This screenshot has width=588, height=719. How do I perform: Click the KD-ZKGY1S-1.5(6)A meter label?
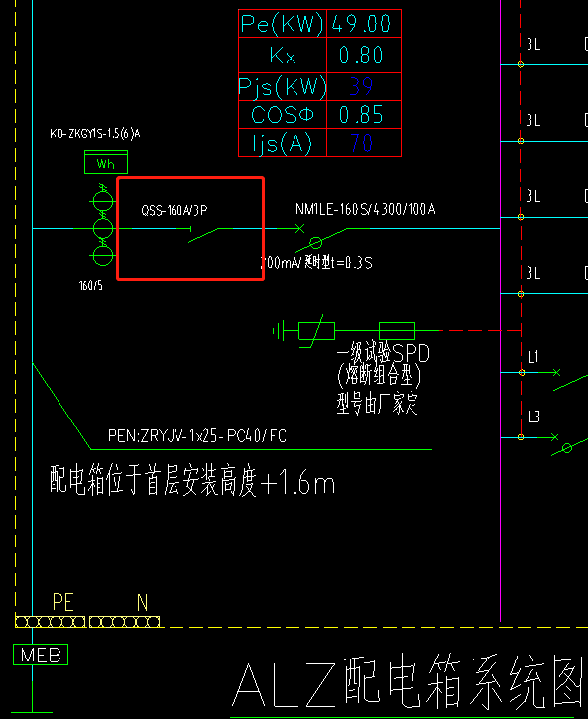tap(95, 134)
